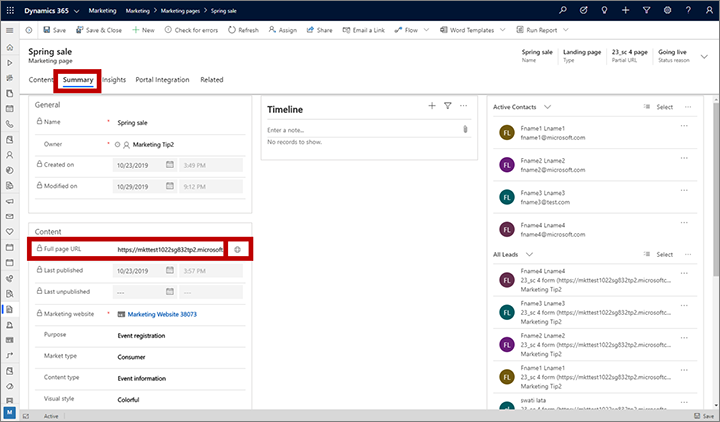Open the Full page URL globe icon
The height and width of the screenshot is (422, 720).
tap(237, 249)
